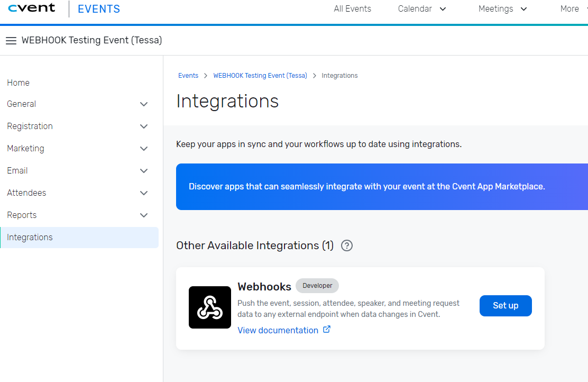Image resolution: width=588 pixels, height=382 pixels.
Task: Click the Integrations page heading
Action: click(227, 101)
